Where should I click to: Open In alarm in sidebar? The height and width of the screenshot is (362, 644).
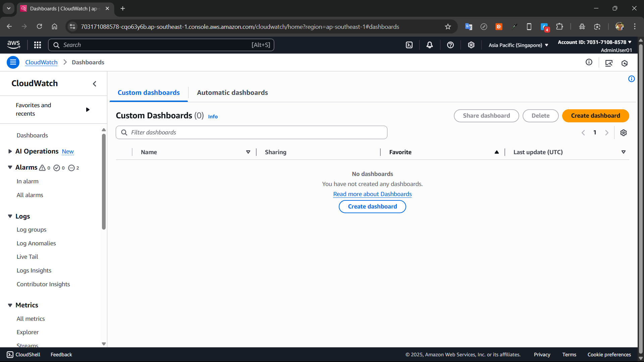[x=28, y=181]
